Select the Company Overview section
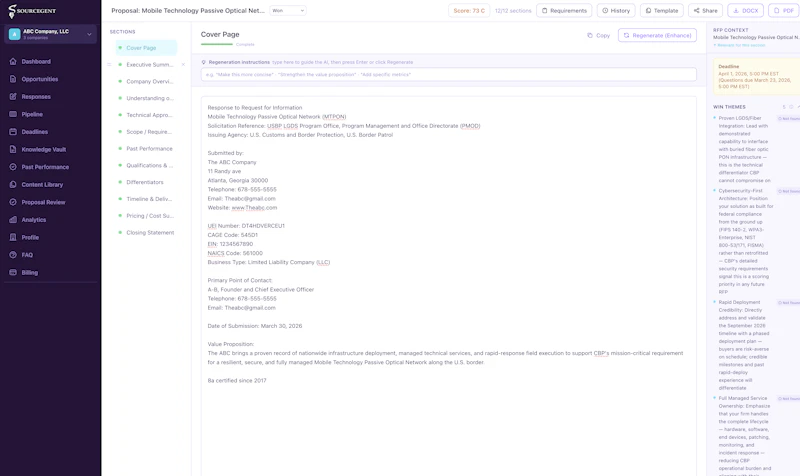Viewport: 800px width, 476px height. pyautogui.click(x=146, y=82)
